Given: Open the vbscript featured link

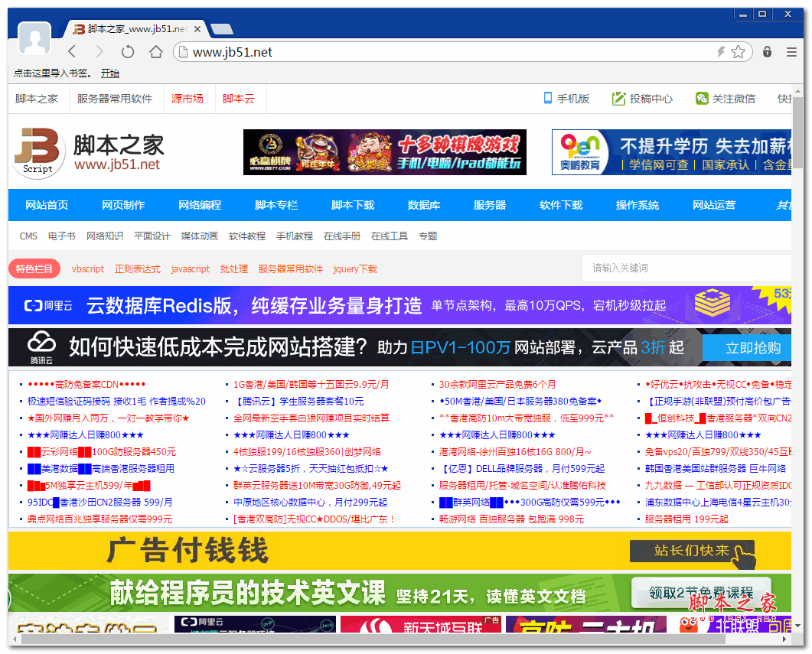Looking at the screenshot, I should (87, 268).
